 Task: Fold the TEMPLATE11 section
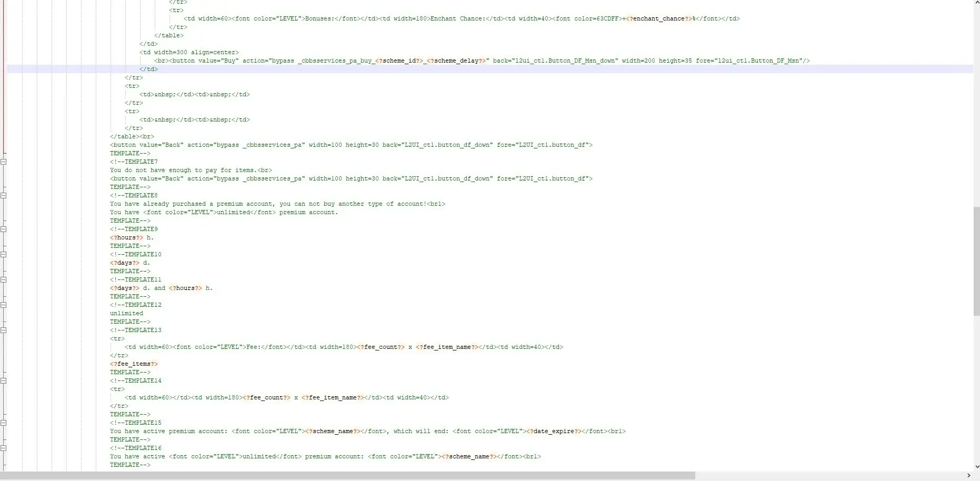3,280
